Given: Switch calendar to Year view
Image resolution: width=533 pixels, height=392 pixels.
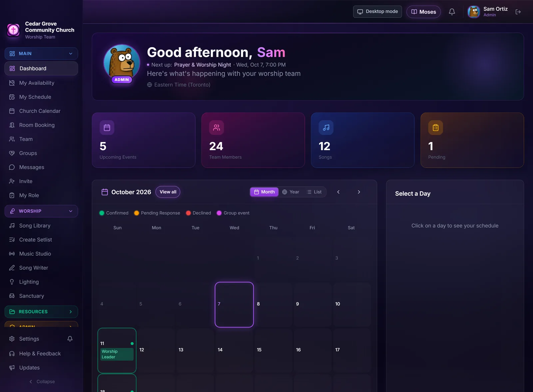Looking at the screenshot, I should [x=291, y=192].
